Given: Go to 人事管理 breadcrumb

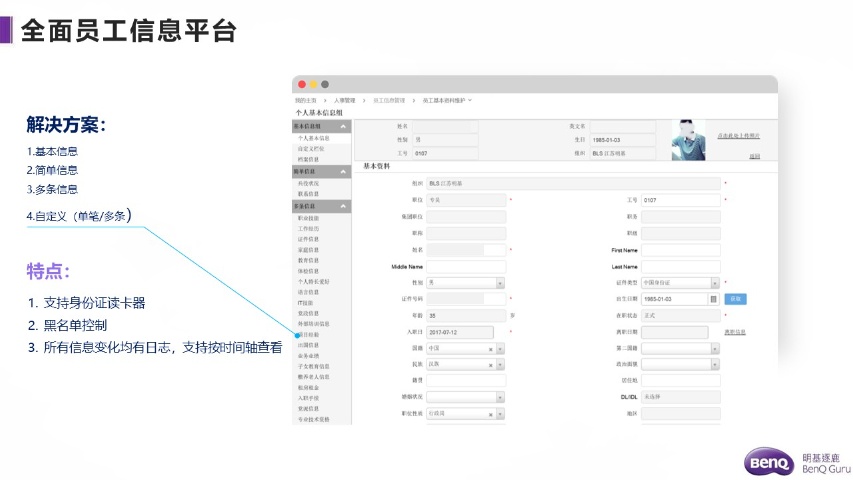Looking at the screenshot, I should point(344,101).
